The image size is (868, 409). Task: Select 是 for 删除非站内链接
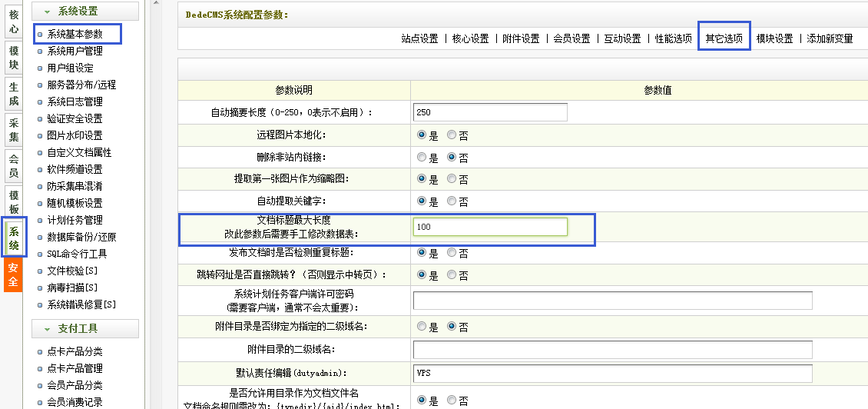point(421,157)
